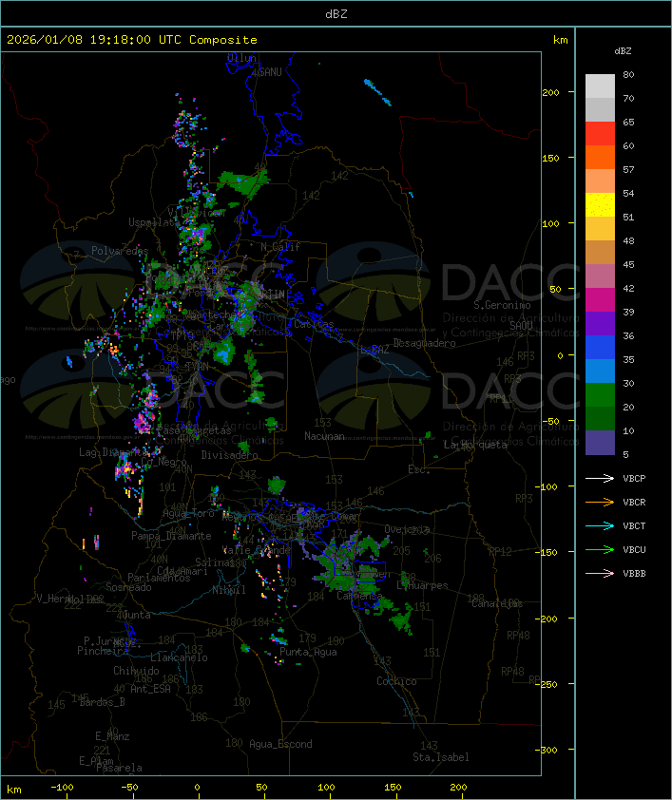Click the purple 5-10 dBZ legend color
The image size is (672, 800).
coord(600,443)
